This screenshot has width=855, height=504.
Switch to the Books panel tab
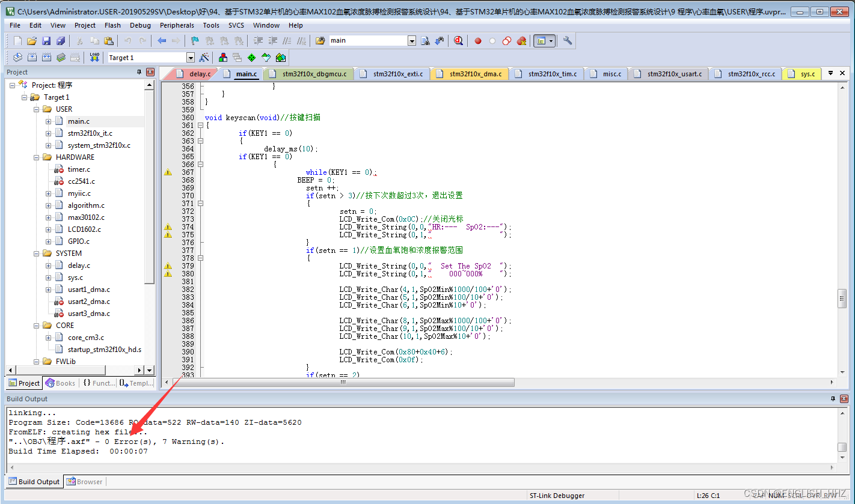[60, 383]
